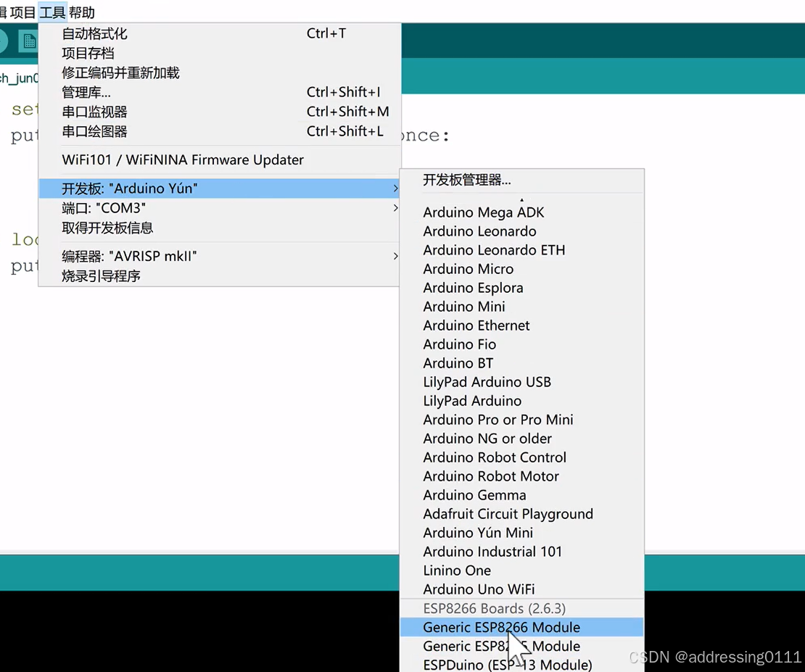Select Arduino Ethernet board

click(521, 325)
